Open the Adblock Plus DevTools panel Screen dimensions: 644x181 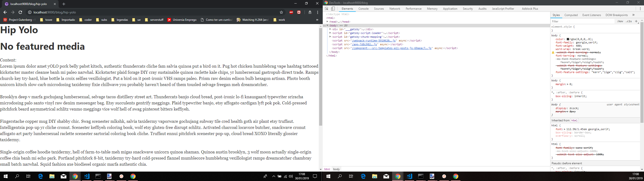click(530, 9)
